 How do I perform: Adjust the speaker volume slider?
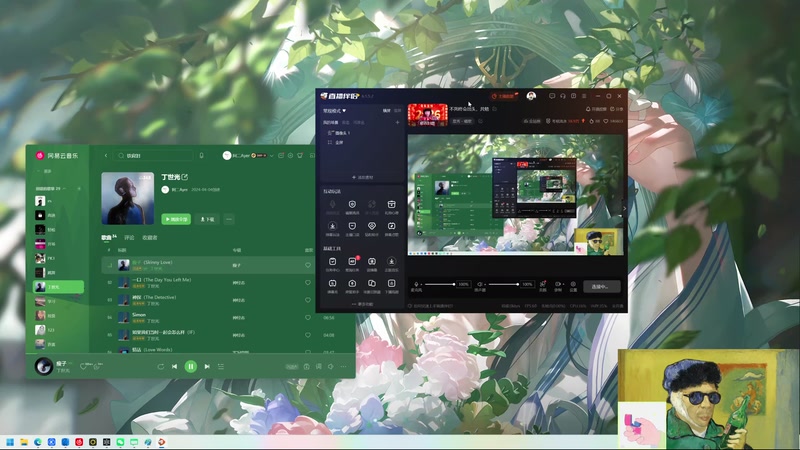[503, 284]
